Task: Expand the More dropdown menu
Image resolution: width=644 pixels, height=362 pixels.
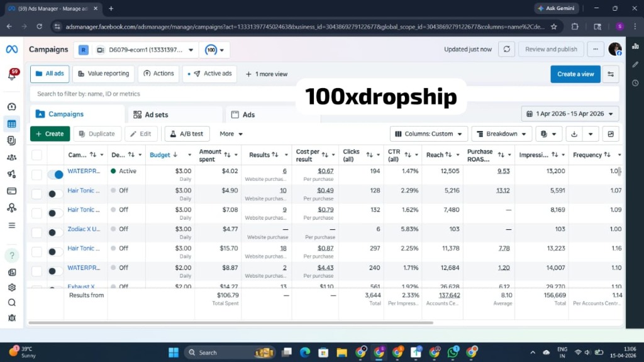Action: pos(231,134)
